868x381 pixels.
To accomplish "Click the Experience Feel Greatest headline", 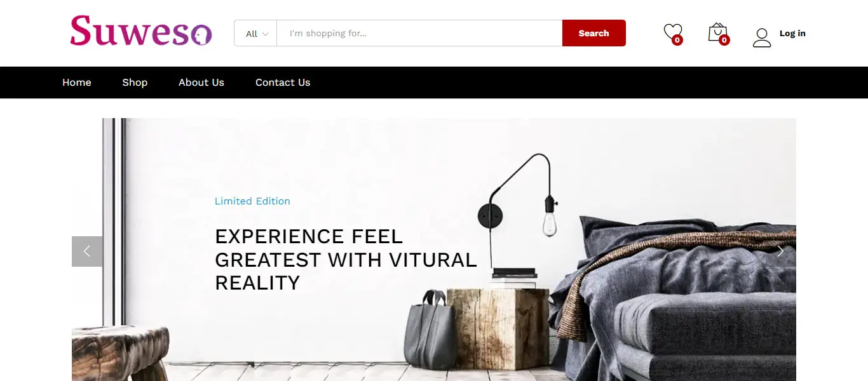I will click(346, 260).
